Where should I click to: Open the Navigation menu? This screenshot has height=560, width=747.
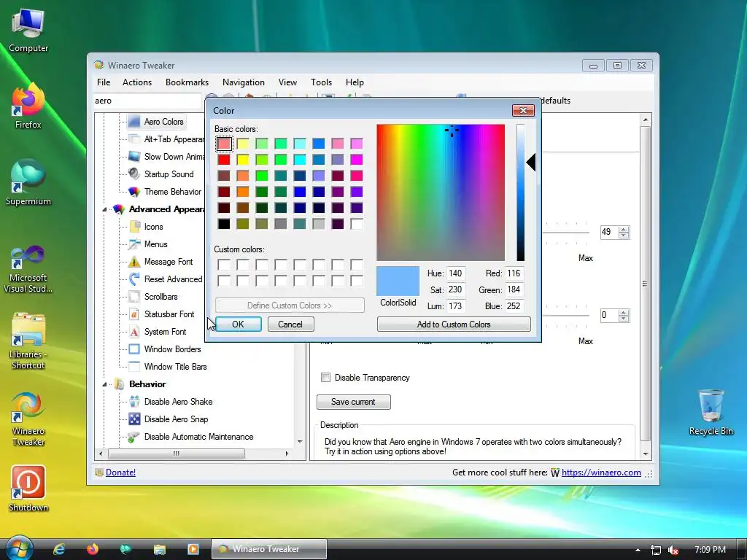pos(244,82)
